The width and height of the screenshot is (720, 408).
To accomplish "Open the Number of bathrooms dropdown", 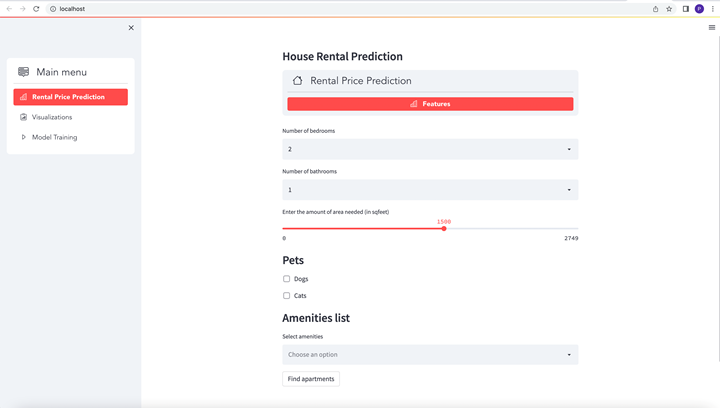I will coord(430,190).
